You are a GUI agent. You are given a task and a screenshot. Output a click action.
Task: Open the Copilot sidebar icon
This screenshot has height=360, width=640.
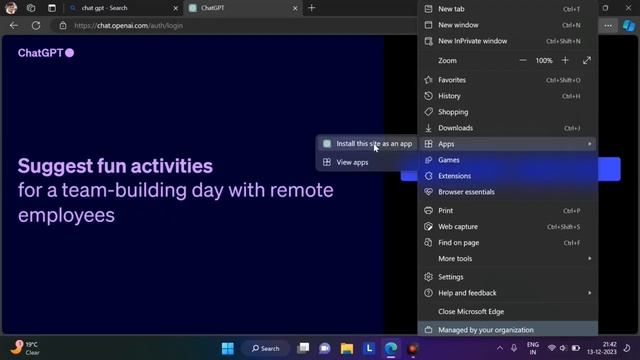[x=629, y=26]
